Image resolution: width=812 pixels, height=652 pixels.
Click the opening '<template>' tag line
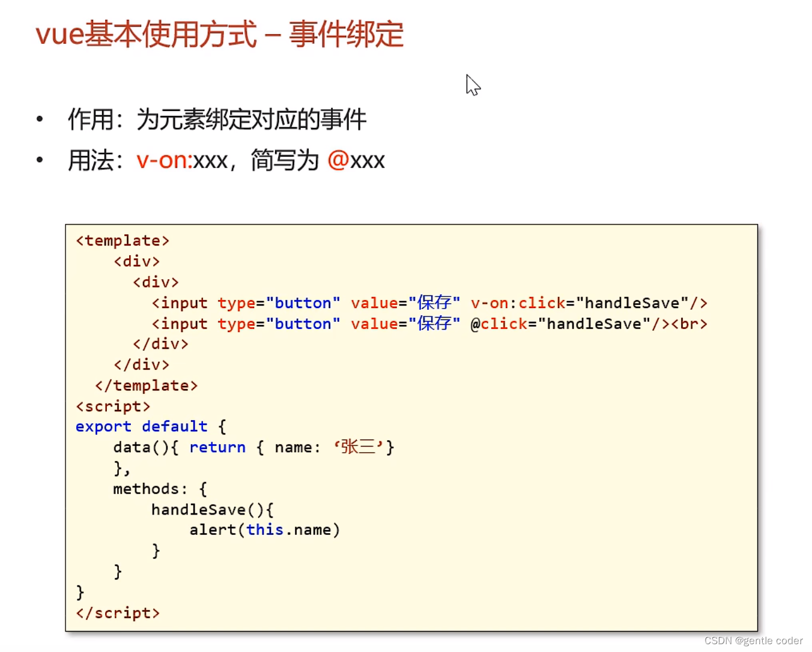pos(123,241)
